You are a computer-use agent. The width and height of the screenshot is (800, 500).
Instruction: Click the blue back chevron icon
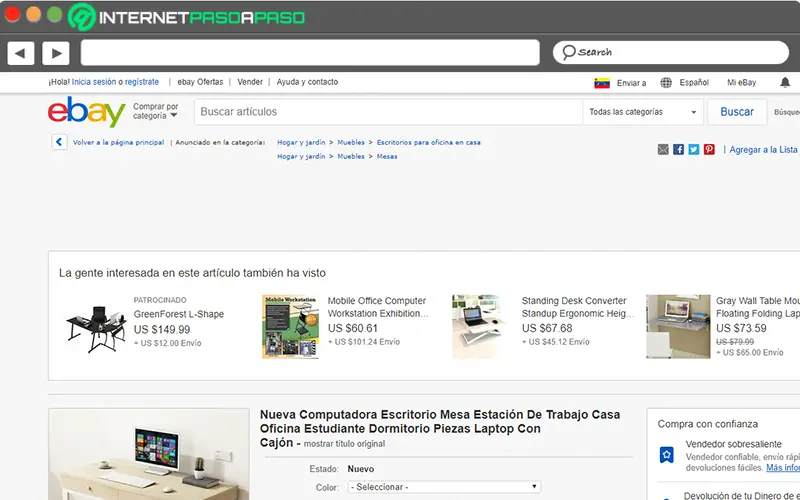coord(59,142)
